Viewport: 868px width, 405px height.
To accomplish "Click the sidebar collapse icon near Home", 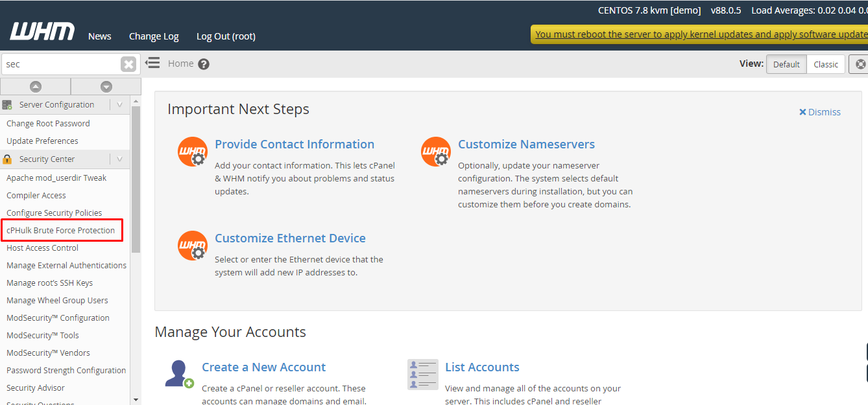I will pyautogui.click(x=152, y=63).
